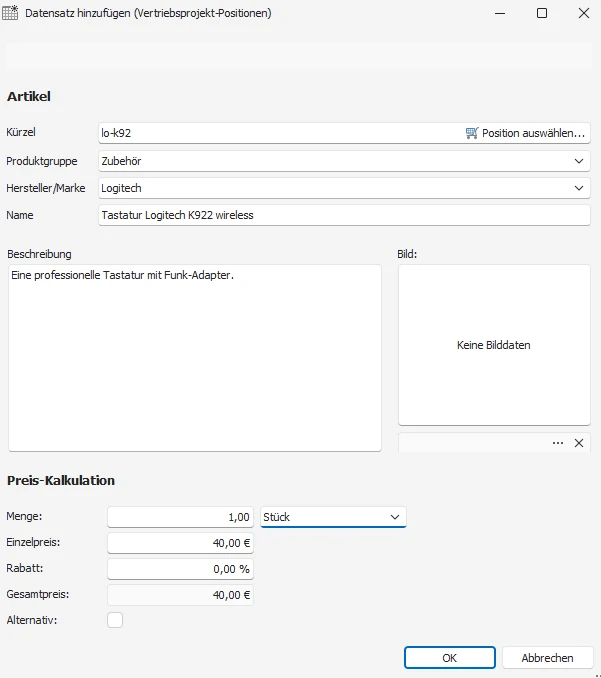This screenshot has width=601, height=678.
Task: Click the Gesamtpreis field 40,00 €
Action: (180, 595)
